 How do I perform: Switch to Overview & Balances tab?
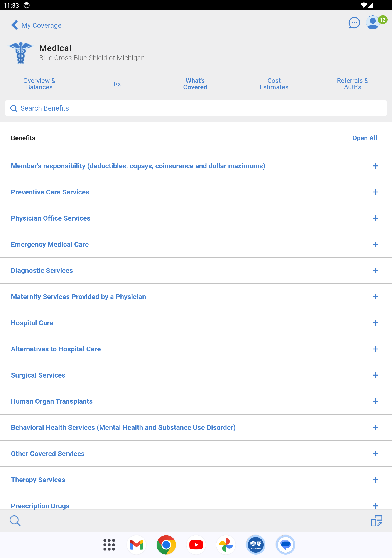pyautogui.click(x=39, y=84)
